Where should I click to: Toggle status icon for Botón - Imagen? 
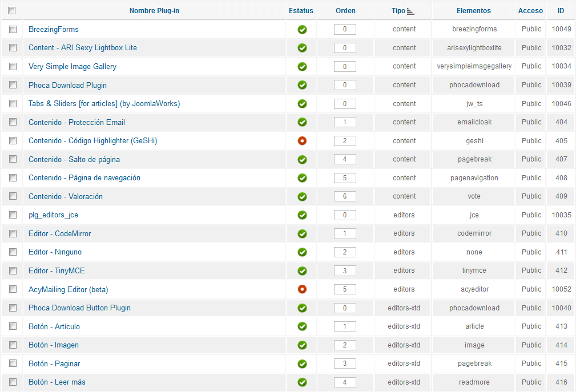pos(302,345)
